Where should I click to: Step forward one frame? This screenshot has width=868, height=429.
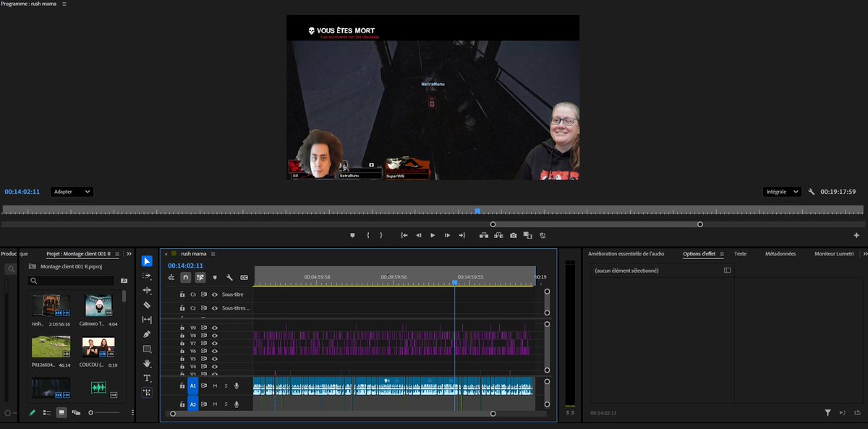pos(447,235)
